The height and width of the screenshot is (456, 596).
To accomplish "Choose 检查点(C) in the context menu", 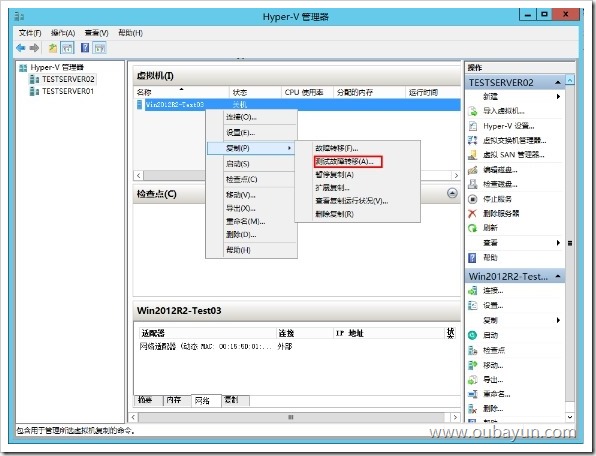I will tap(252, 179).
